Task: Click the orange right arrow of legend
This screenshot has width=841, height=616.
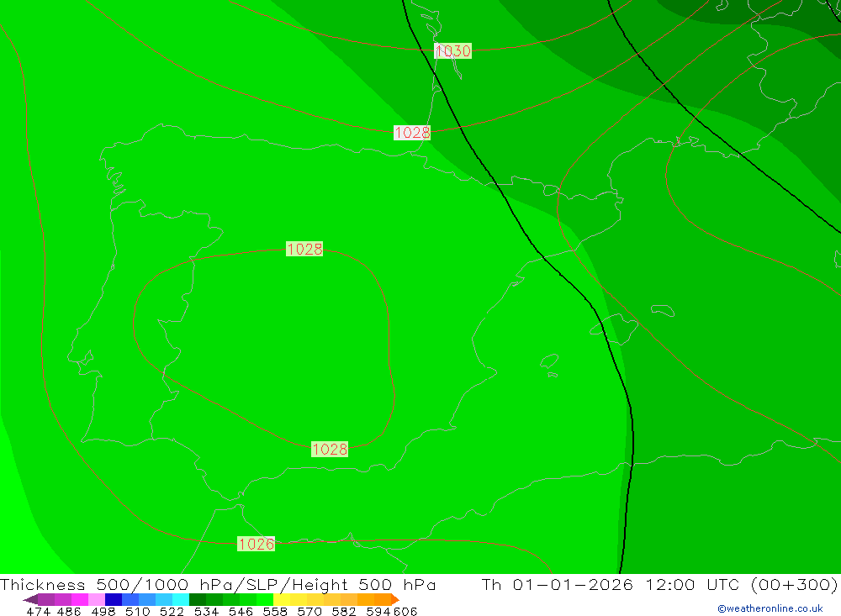Action: [395, 599]
